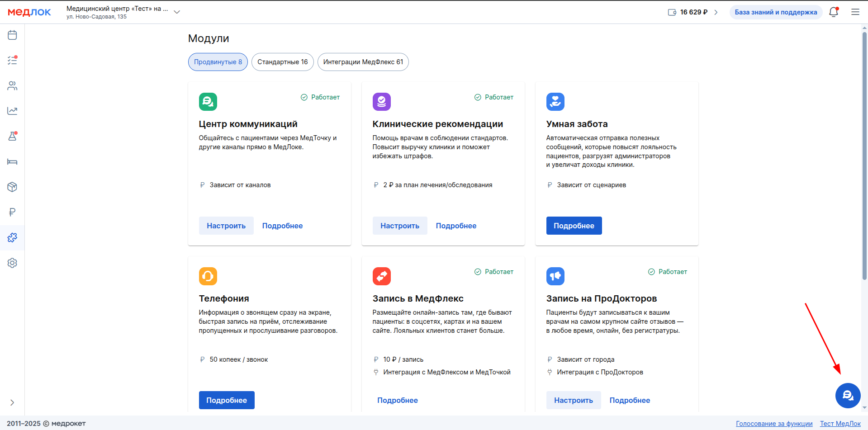The image size is (868, 430).
Task: Select the Интеграции МедФлекс 61 tab
Action: 363,62
